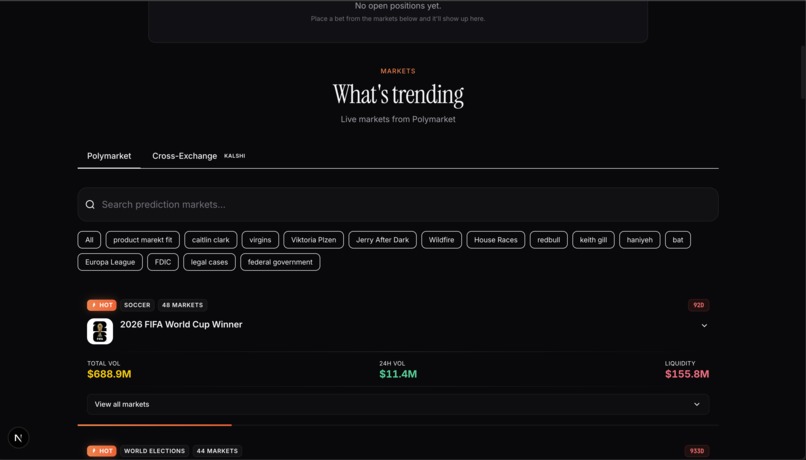806x460 pixels.
Task: Select the Viktoria Plzen tag
Action: pyautogui.click(x=314, y=240)
